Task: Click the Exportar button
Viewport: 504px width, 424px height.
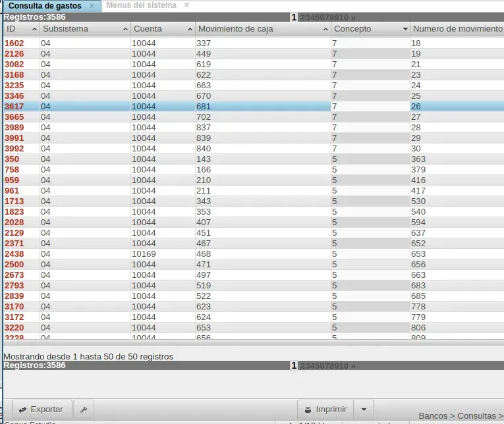Action: (x=41, y=410)
